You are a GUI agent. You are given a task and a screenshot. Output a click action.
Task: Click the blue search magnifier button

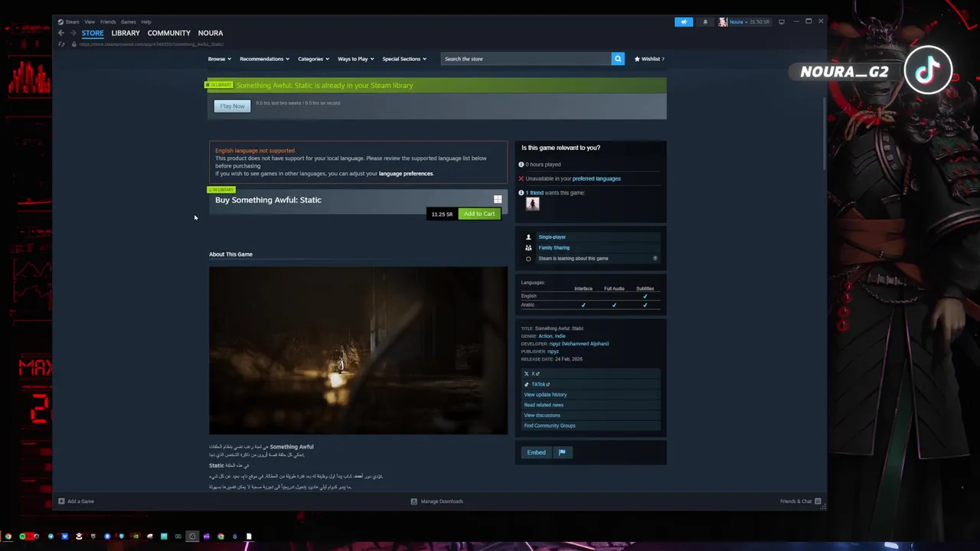(618, 59)
